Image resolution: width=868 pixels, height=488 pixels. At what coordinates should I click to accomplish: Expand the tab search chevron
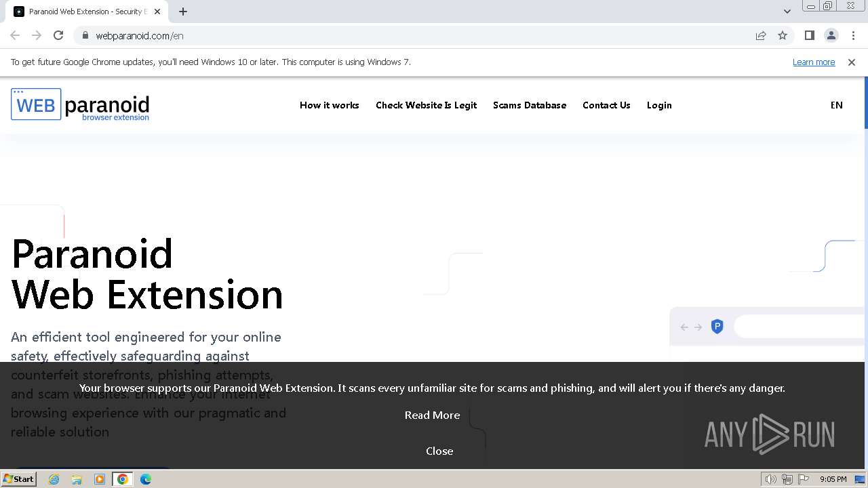[787, 12]
